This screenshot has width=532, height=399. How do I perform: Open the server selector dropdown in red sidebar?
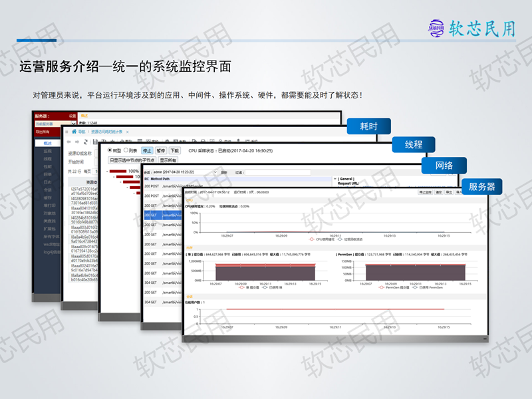pyautogui.click(x=55, y=124)
